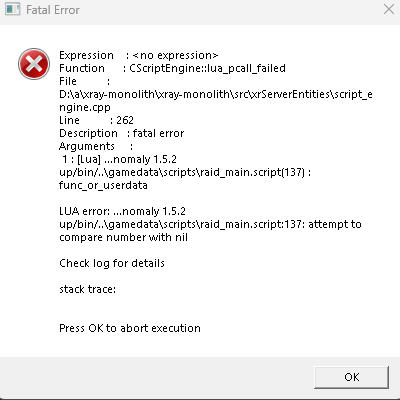Click the raid_main.script(137) argument line
Viewport: 400px width, 400px height.
[185, 172]
